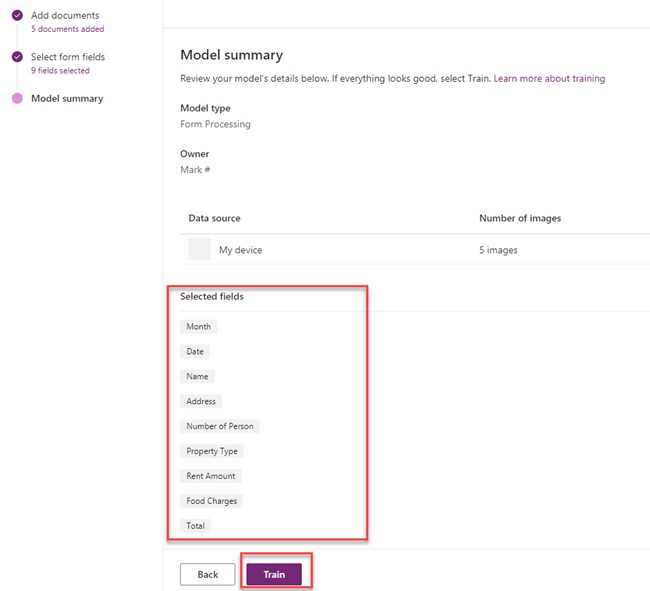Click the Number of Person field tag
The height and width of the screenshot is (591, 650).
[220, 426]
